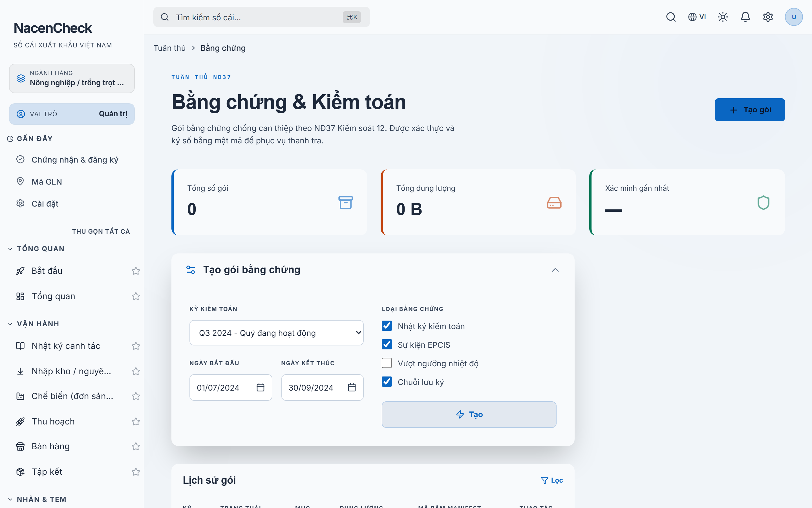Click the Tạo generate button
This screenshot has height=508, width=812.
[x=469, y=415]
